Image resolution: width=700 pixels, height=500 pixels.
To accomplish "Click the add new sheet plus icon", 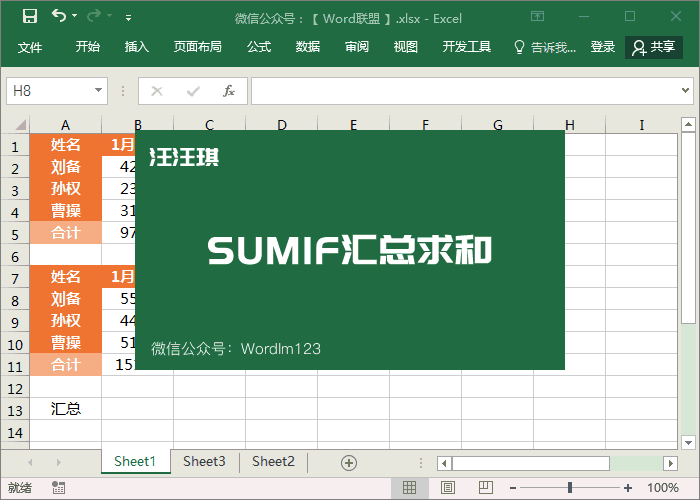I will click(349, 462).
